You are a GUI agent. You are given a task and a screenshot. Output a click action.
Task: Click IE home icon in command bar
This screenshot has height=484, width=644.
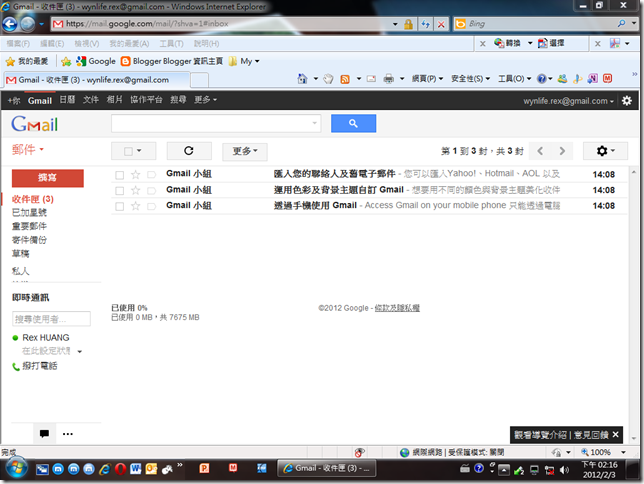302,78
